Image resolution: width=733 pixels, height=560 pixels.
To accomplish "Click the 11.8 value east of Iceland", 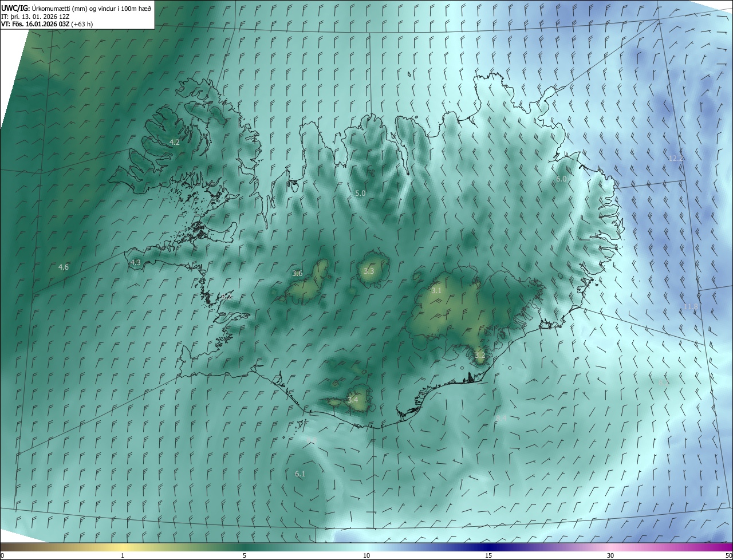I will [x=691, y=306].
